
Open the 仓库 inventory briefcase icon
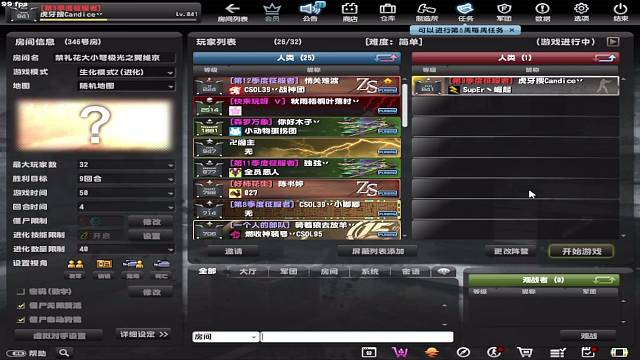pyautogui.click(x=387, y=12)
